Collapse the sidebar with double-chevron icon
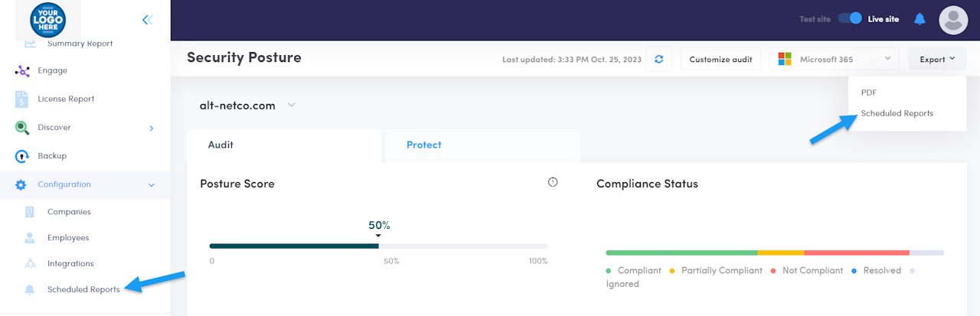The height and width of the screenshot is (316, 980). click(x=147, y=20)
